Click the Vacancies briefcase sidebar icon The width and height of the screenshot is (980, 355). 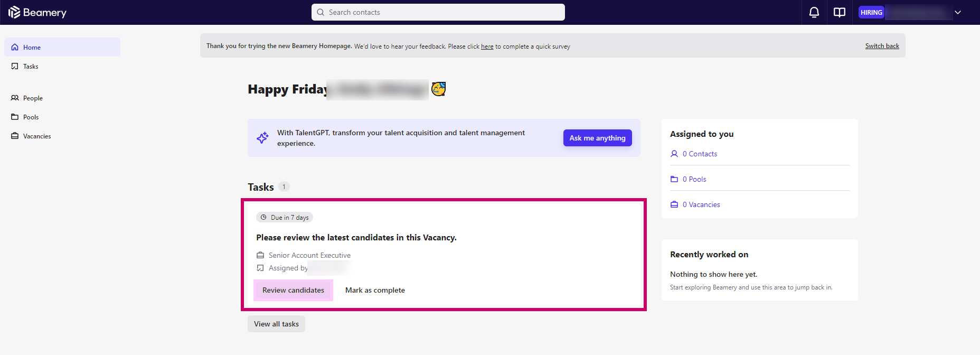coord(15,136)
